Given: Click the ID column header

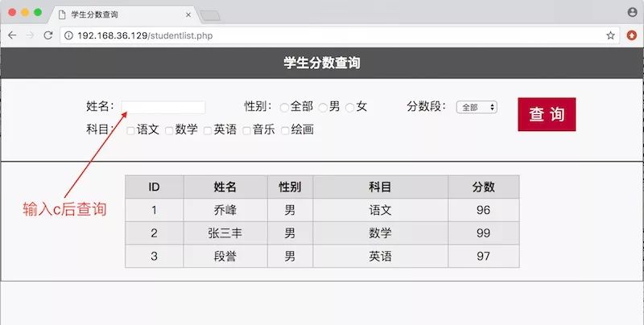Looking at the screenshot, I should (x=155, y=187).
